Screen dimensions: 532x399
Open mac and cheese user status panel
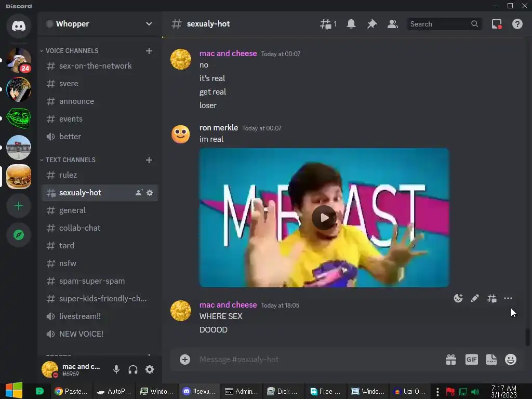click(x=73, y=369)
